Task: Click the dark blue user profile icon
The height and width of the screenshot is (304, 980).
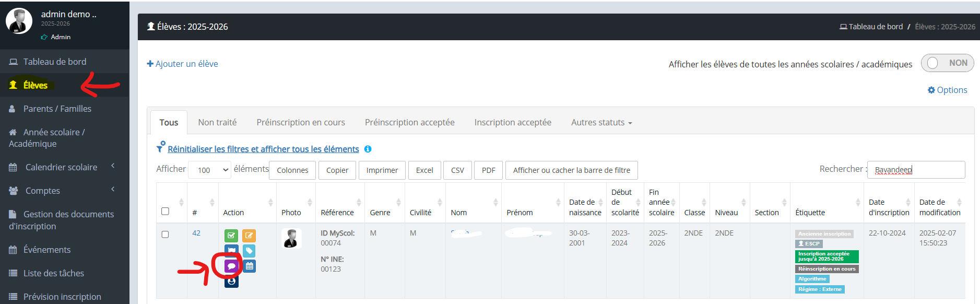Action: [x=231, y=282]
